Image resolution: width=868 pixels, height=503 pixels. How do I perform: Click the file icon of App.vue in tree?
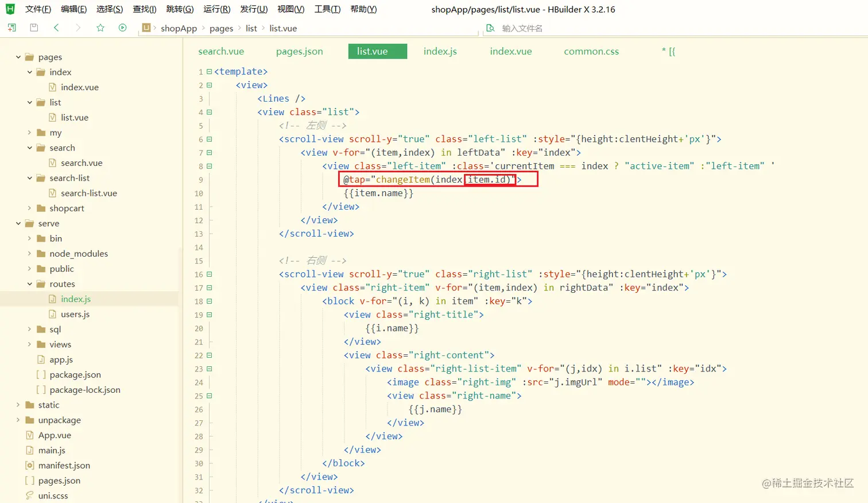coord(30,435)
